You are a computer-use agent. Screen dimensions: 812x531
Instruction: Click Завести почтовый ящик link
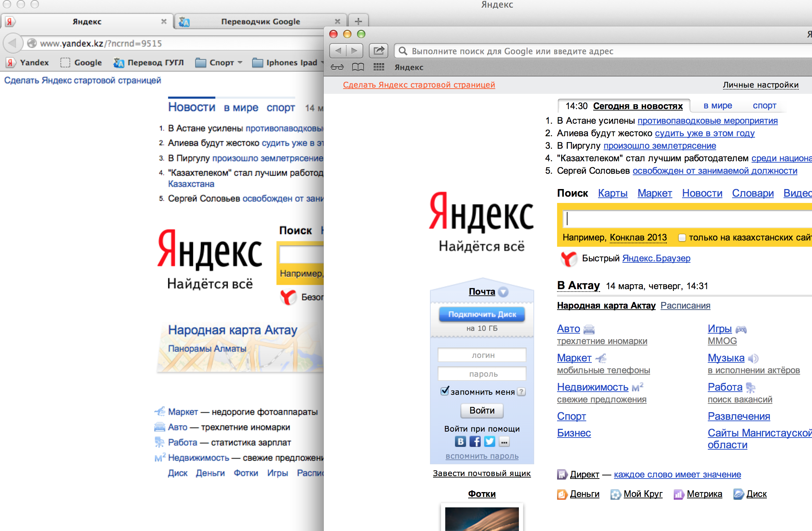point(482,473)
